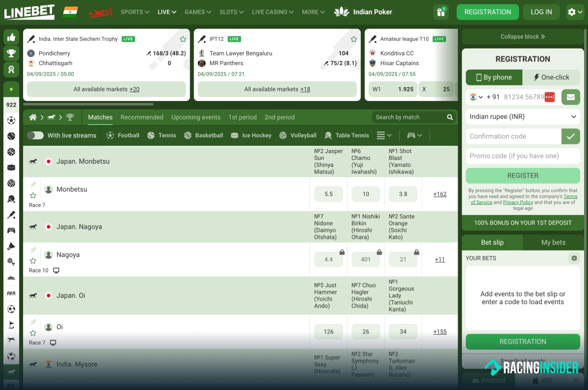588x390 pixels.
Task: Switch to Recommended tab
Action: click(142, 117)
